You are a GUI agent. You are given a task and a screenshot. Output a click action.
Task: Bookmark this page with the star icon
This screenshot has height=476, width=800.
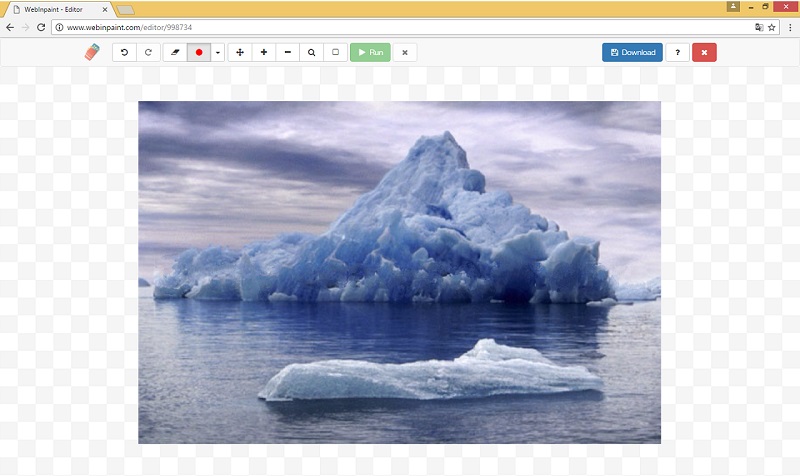(x=771, y=28)
